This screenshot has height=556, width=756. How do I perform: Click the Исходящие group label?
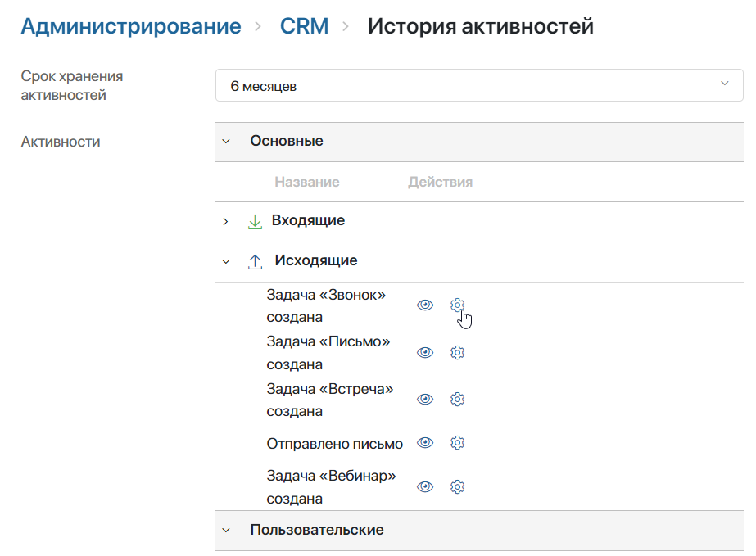tap(316, 260)
